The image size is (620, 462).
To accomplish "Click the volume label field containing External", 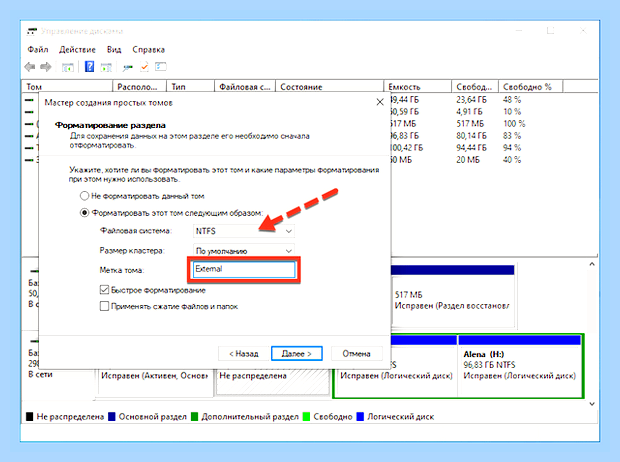I will pos(244,269).
